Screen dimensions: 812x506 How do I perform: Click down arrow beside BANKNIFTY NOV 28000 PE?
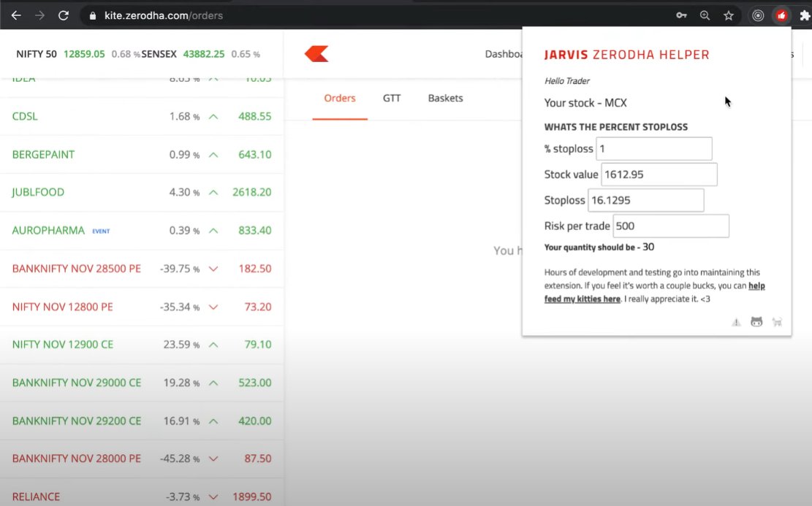click(213, 459)
